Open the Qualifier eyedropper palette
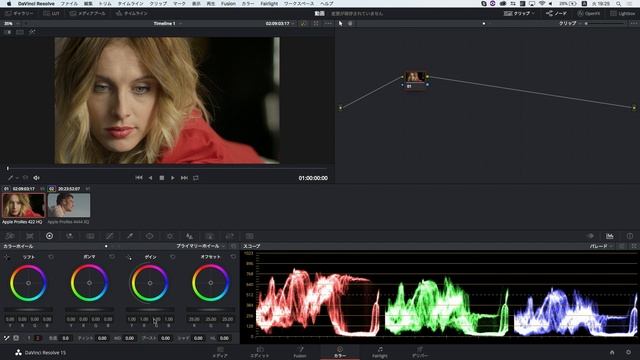The height and width of the screenshot is (360, 640). tap(130, 236)
